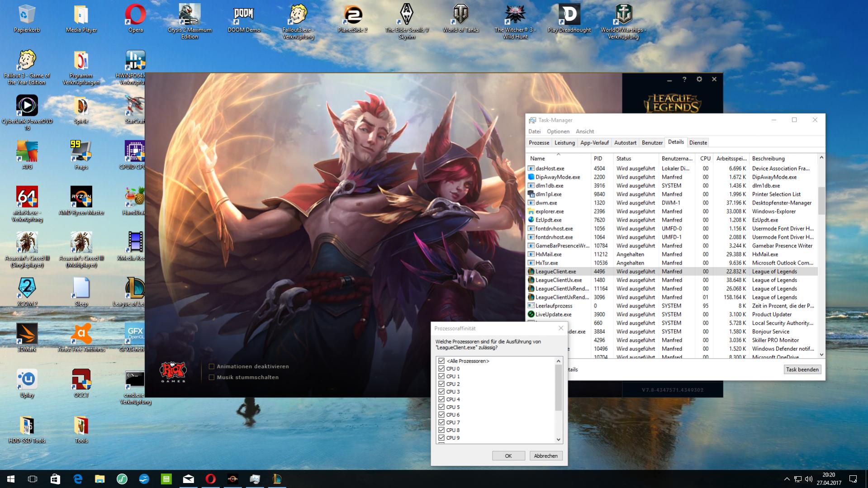This screenshot has width=868, height=488.
Task: Open the Action Center notification icon
Action: click(853, 479)
